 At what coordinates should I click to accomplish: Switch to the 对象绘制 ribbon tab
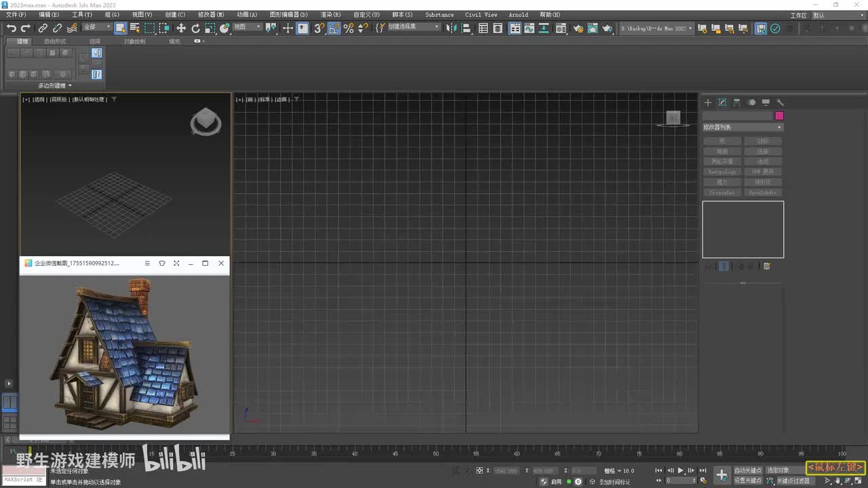[134, 41]
